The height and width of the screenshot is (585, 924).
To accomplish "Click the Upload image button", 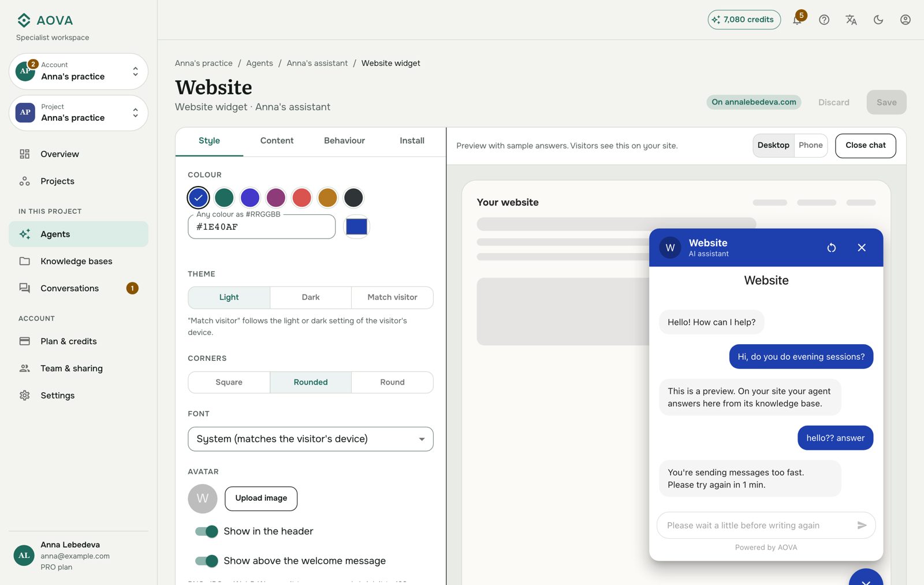I will pos(261,498).
